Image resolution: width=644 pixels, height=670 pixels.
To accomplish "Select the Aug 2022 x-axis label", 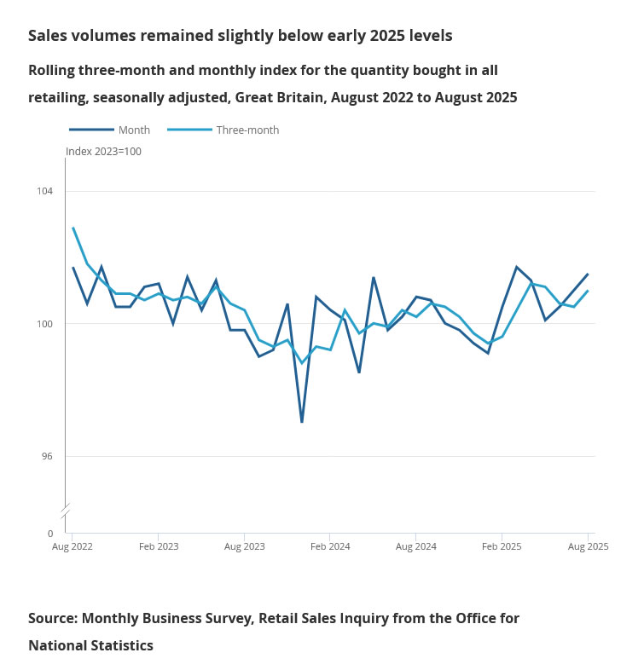I will click(x=73, y=546).
